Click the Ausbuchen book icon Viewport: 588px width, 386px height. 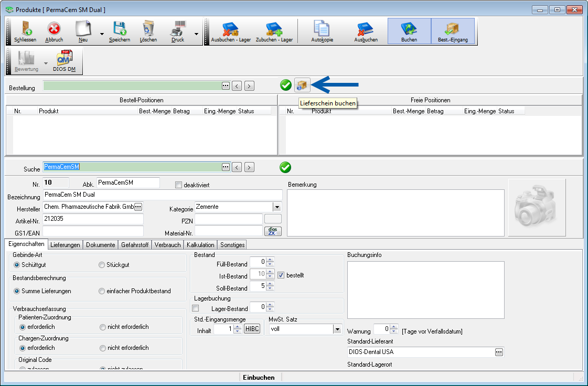pos(366,31)
